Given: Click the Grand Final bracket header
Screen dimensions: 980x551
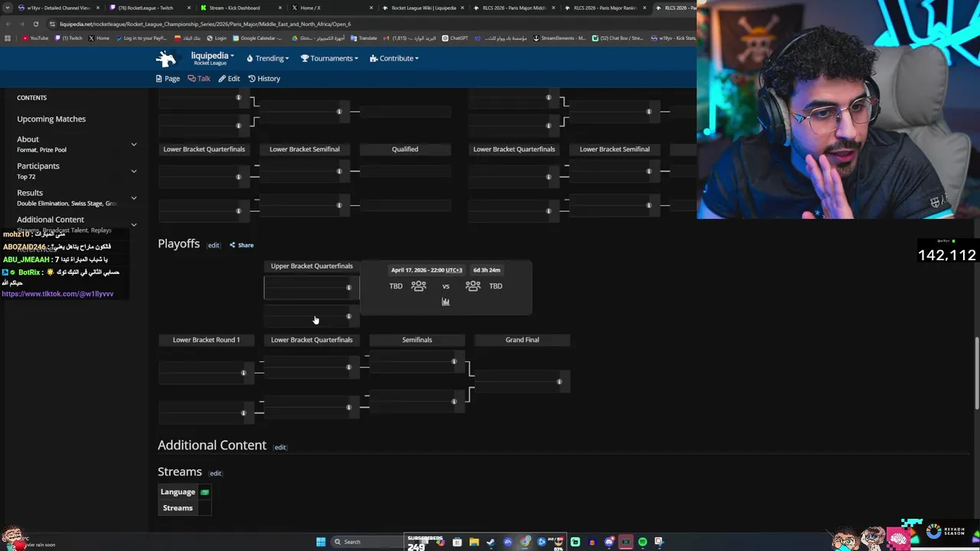Looking at the screenshot, I should pos(522,340).
